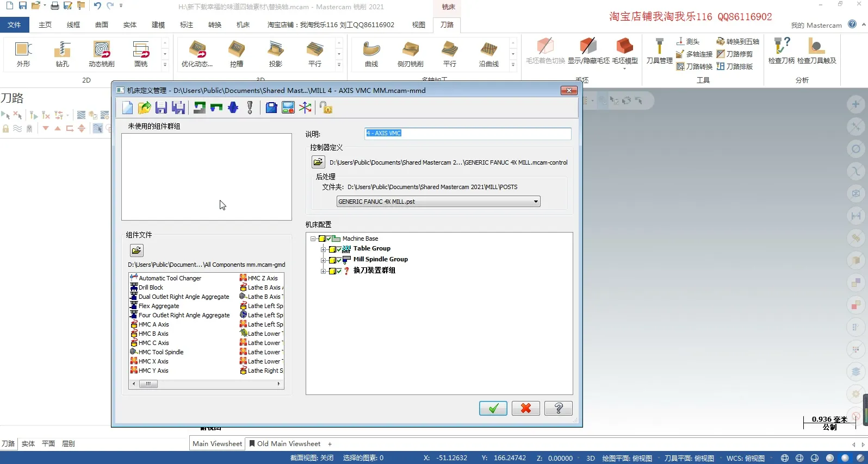The image size is (868, 464).
Task: Click the save floppy disk icon in dialog
Action: (x=161, y=108)
